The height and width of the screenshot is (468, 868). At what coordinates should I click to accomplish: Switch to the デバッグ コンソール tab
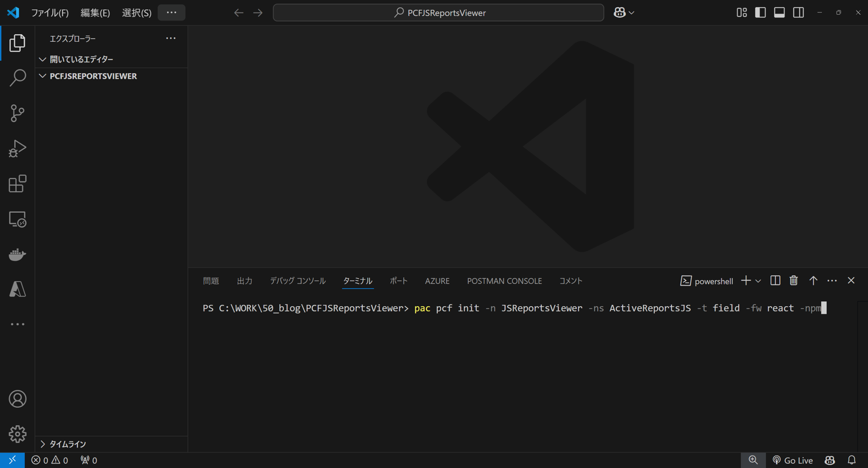pos(298,281)
